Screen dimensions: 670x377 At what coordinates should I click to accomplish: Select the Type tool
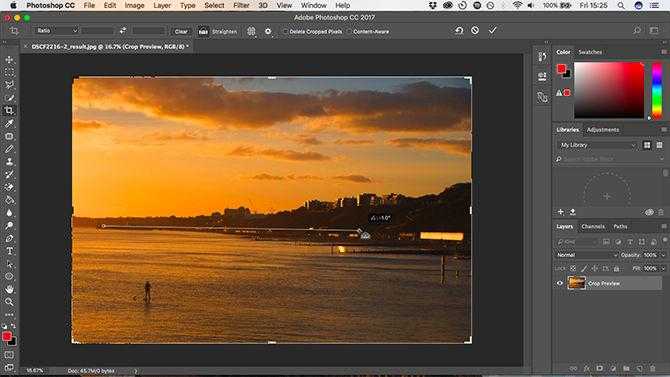click(9, 251)
